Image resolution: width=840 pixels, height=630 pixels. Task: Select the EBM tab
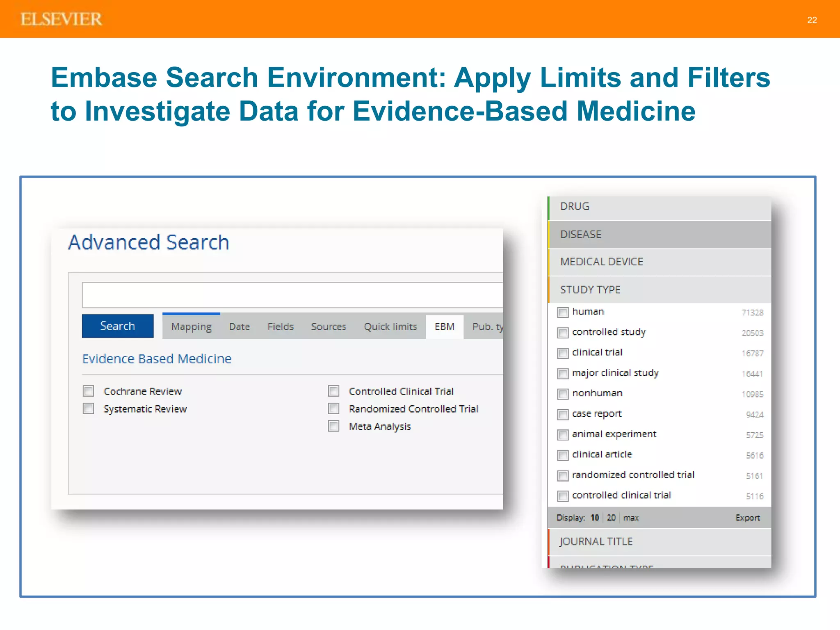click(445, 326)
